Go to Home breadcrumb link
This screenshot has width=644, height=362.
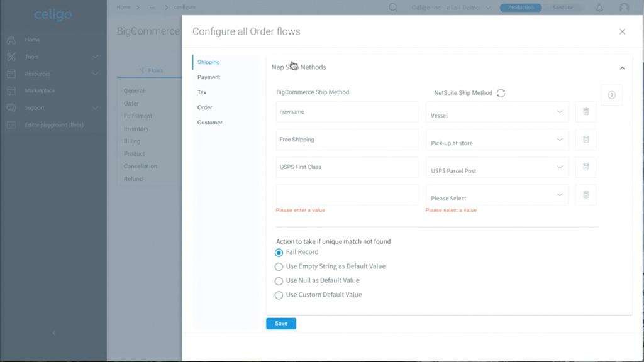tap(123, 7)
